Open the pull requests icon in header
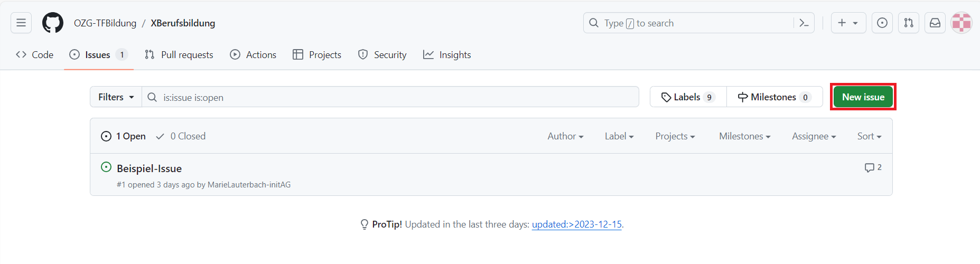 [908, 23]
